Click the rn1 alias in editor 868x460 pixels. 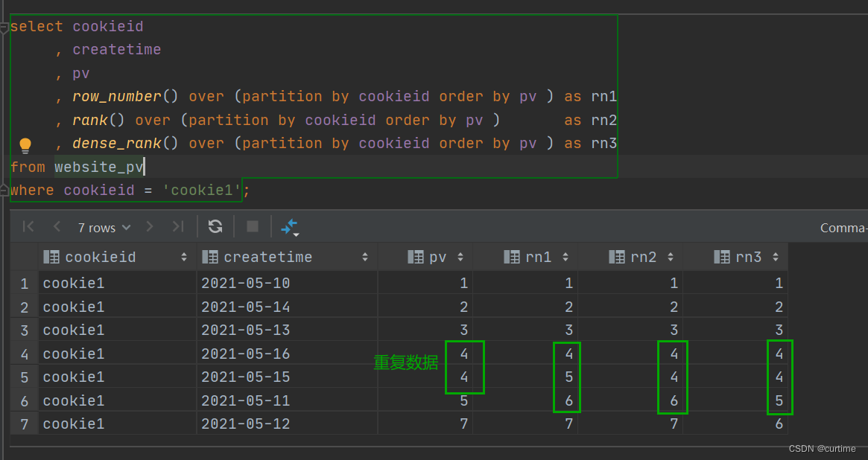pyautogui.click(x=604, y=97)
